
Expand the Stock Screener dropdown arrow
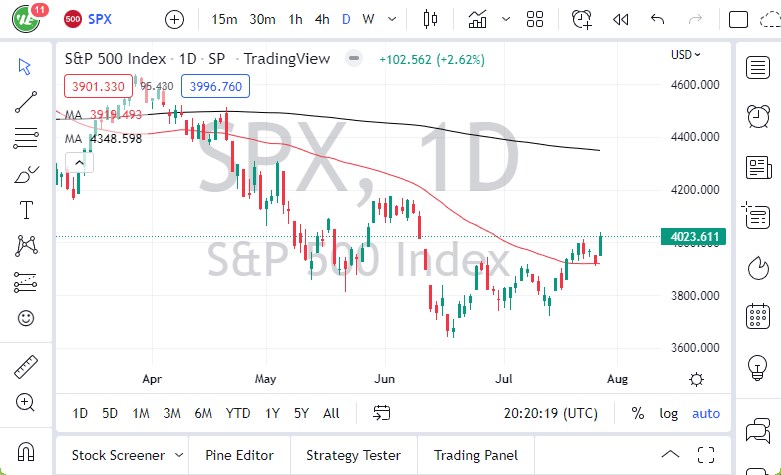[177, 455]
